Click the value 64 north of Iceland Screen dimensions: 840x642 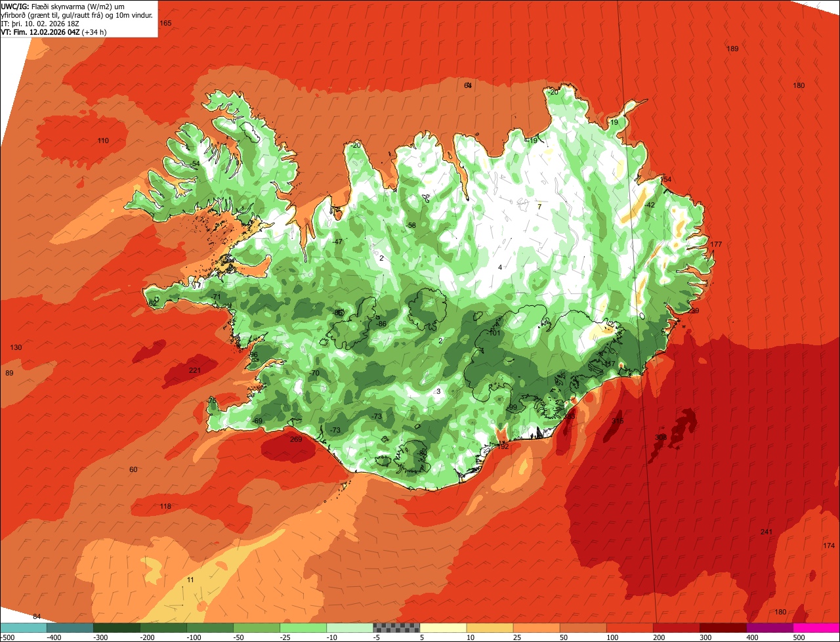468,85
